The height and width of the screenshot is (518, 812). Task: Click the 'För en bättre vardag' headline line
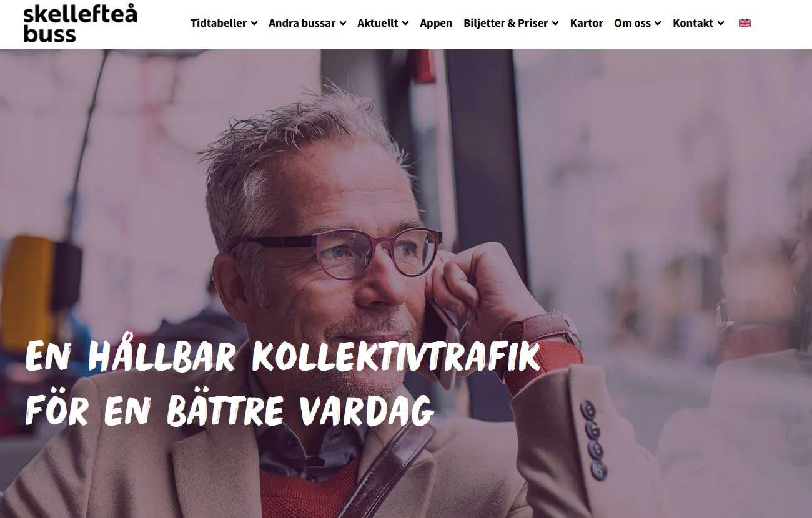click(x=229, y=409)
